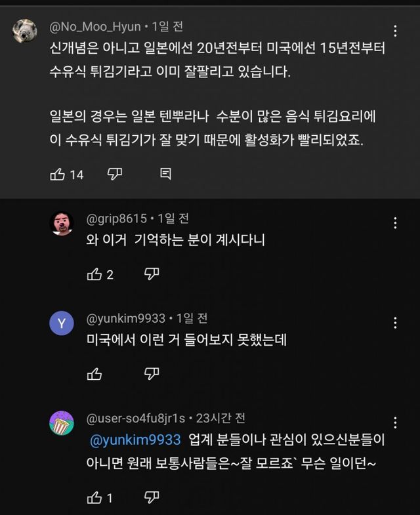Dislike the reply by @grip8615
The height and width of the screenshot is (515, 420).
click(152, 274)
